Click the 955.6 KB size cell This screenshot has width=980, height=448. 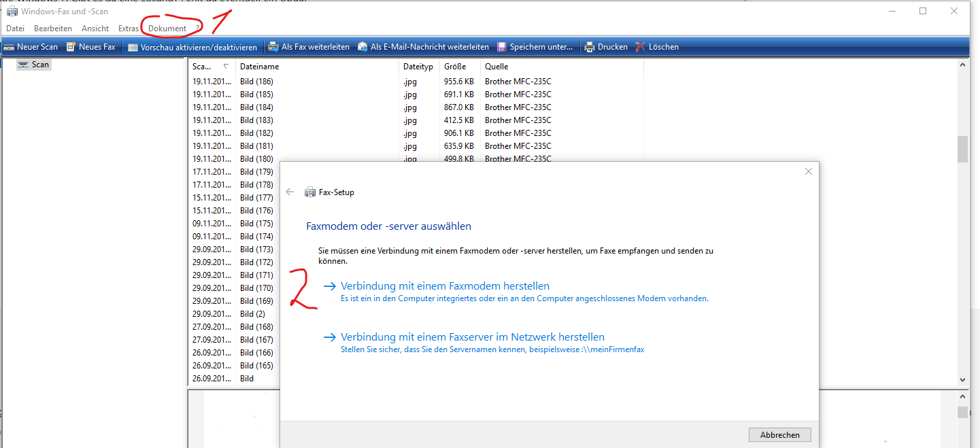[459, 82]
